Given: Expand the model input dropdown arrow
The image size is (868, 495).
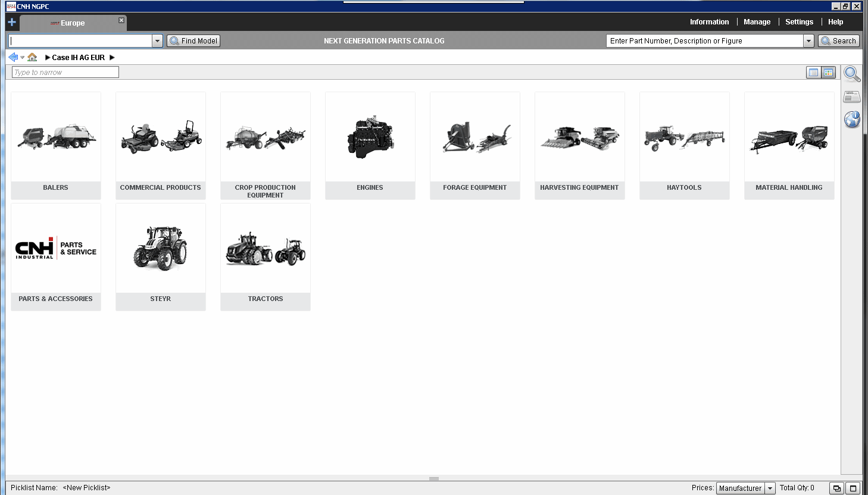Looking at the screenshot, I should point(158,40).
